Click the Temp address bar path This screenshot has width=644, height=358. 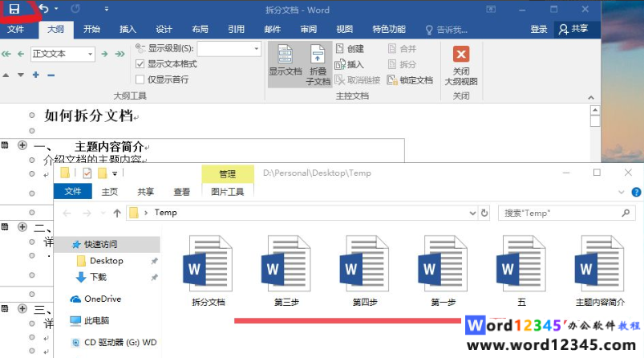(165, 213)
